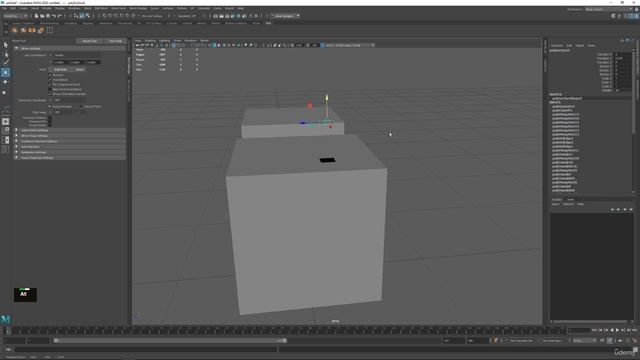Expand the Symmetry Settings section
The height and width of the screenshot is (360, 640).
pos(16,152)
